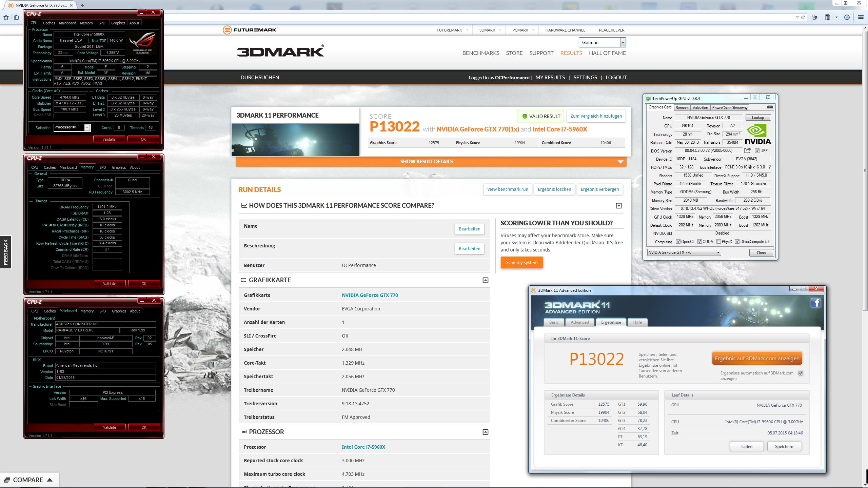The width and height of the screenshot is (868, 488).
Task: Collapse the score comparison section
Action: point(619,206)
